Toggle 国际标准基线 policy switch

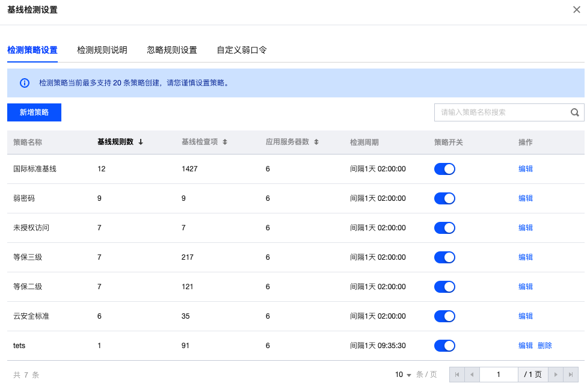click(444, 169)
